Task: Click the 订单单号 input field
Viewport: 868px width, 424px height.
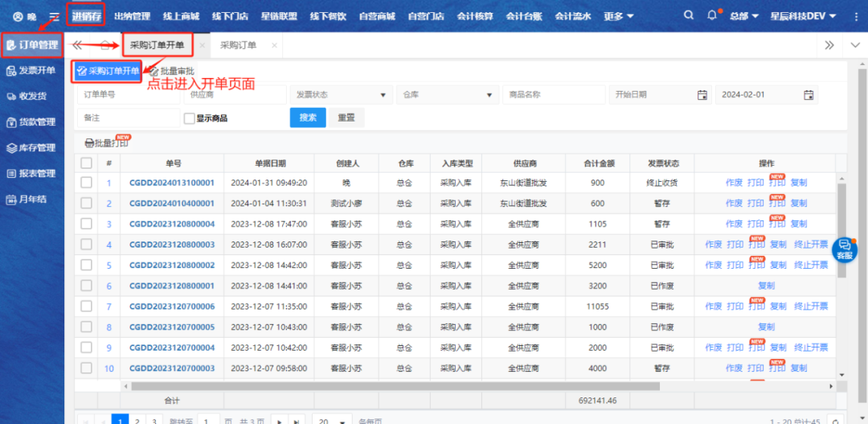Action: tap(129, 95)
